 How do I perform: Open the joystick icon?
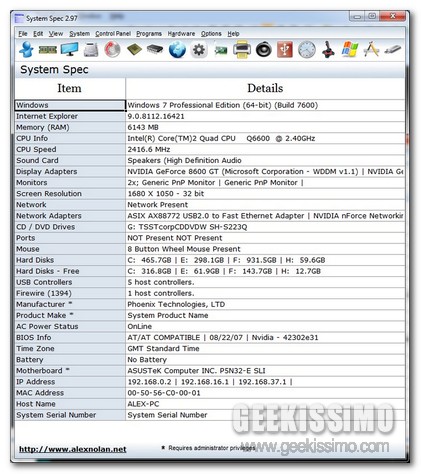[x=328, y=50]
